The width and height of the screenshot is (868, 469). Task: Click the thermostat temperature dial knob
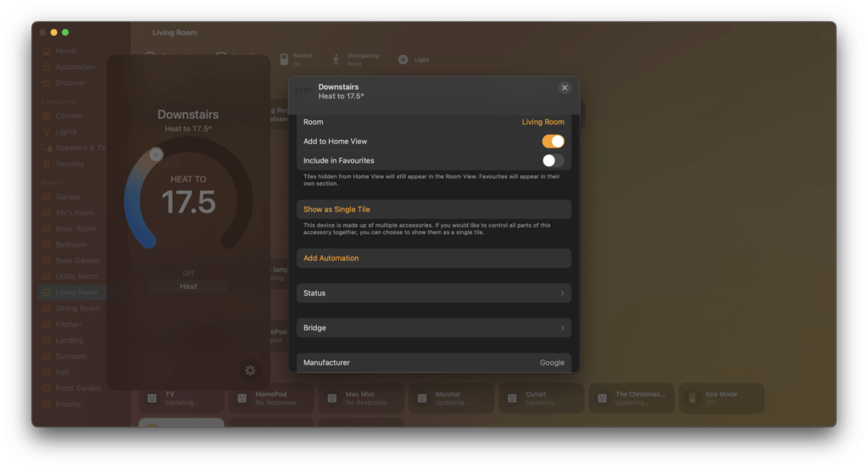pyautogui.click(x=156, y=154)
